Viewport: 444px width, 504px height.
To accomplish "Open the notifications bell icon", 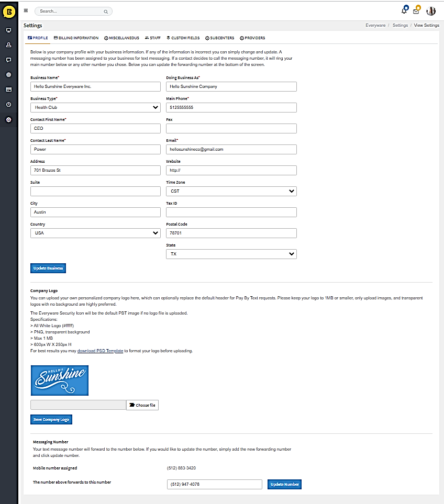I will pyautogui.click(x=404, y=10).
